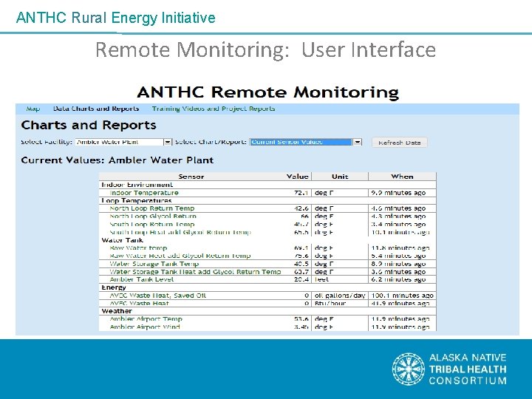Screen dimensions: 532x399
Task: Select the Water Tank group row
Action: pos(267,240)
